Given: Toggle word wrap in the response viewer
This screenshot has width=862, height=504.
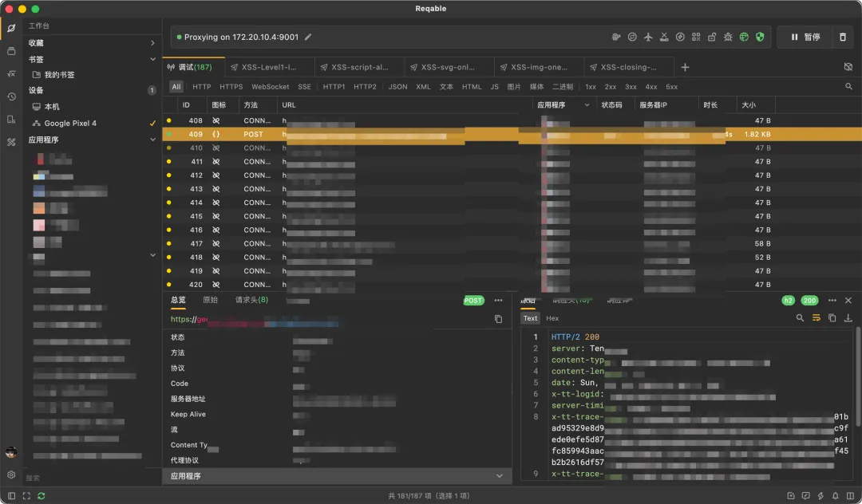Looking at the screenshot, I should point(816,318).
